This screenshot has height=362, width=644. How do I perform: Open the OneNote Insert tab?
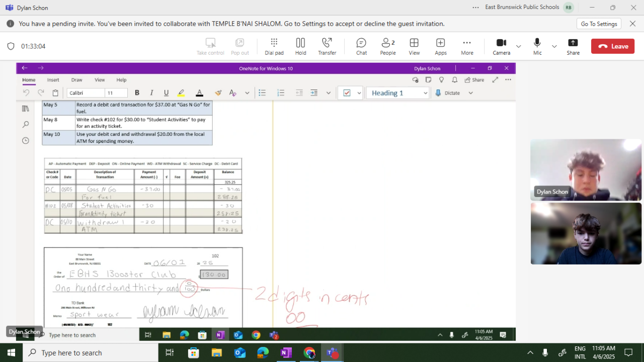[53, 80]
